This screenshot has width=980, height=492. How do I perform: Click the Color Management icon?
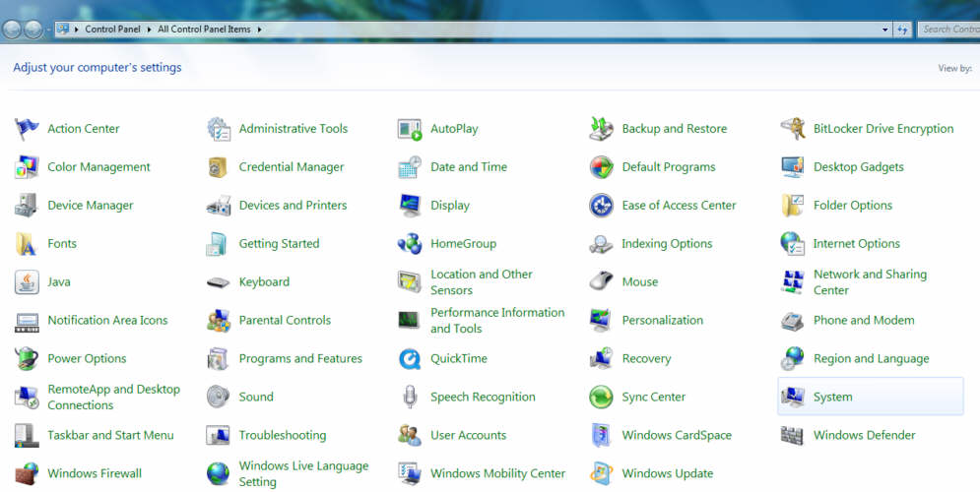coord(27,166)
